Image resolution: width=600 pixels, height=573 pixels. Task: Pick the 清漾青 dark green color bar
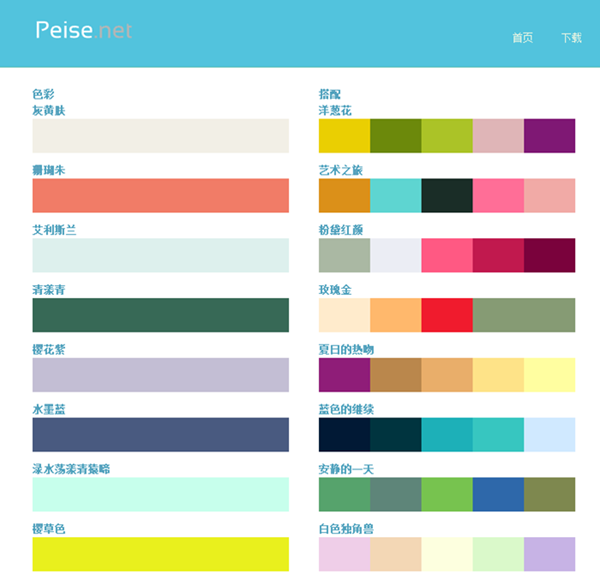click(x=160, y=315)
